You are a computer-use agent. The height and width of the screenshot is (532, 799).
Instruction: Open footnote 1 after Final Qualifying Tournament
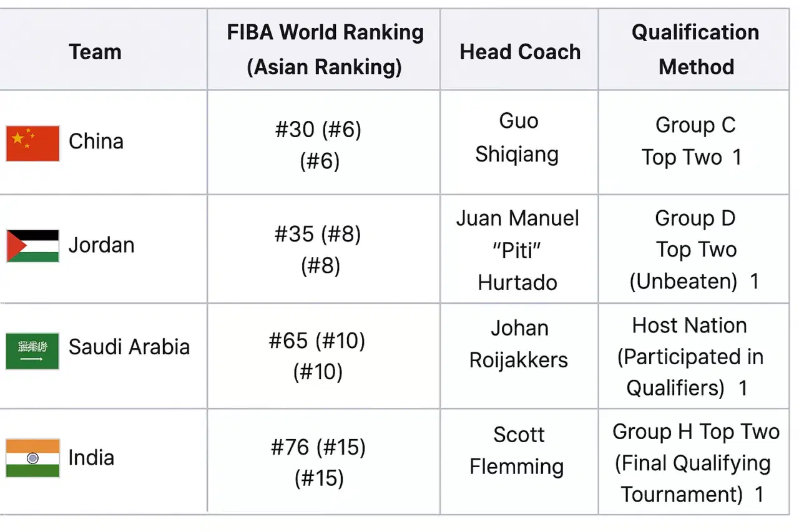coord(759,495)
